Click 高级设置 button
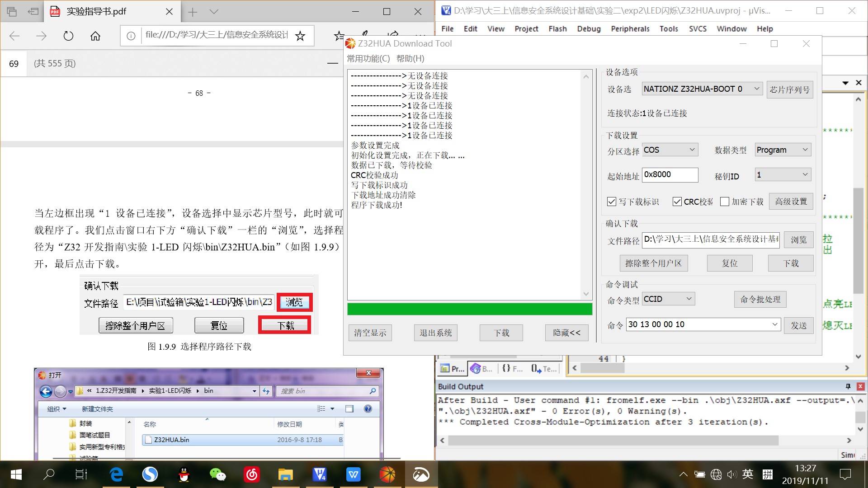 point(791,202)
